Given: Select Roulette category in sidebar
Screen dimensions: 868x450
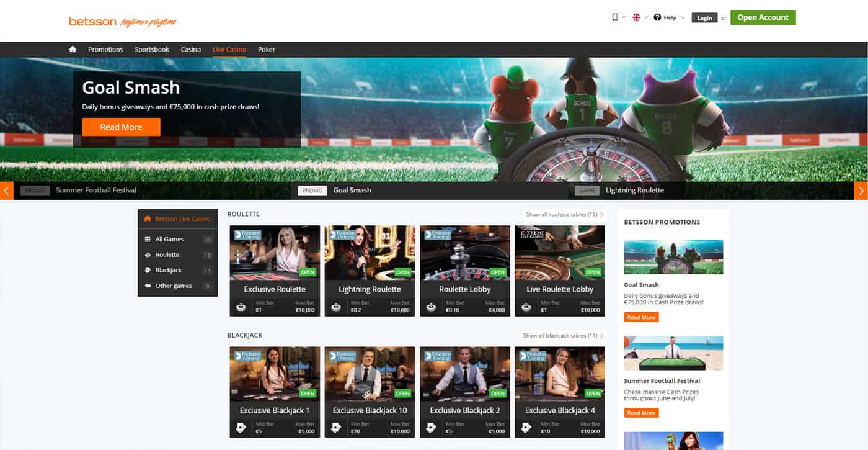Looking at the screenshot, I should 177,254.
